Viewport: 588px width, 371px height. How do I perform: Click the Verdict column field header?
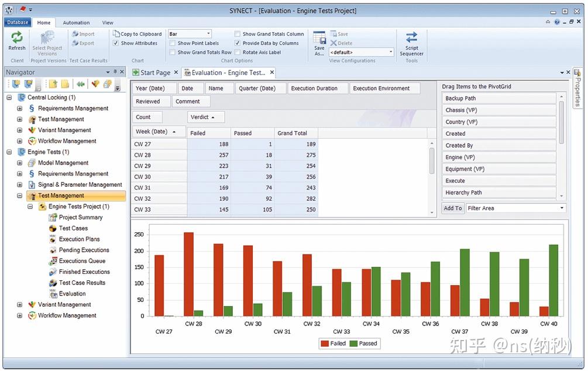pos(206,117)
